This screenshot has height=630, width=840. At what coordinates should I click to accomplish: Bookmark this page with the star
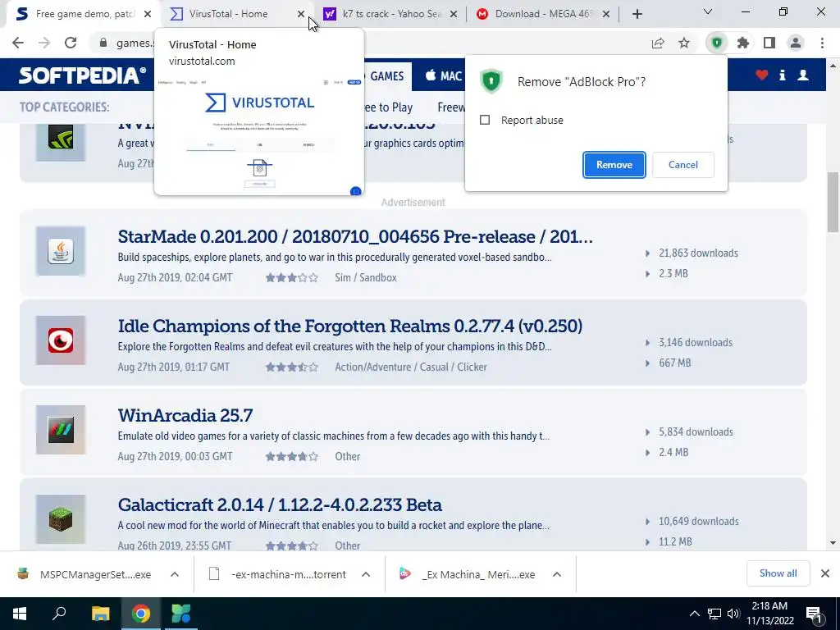[x=684, y=43]
